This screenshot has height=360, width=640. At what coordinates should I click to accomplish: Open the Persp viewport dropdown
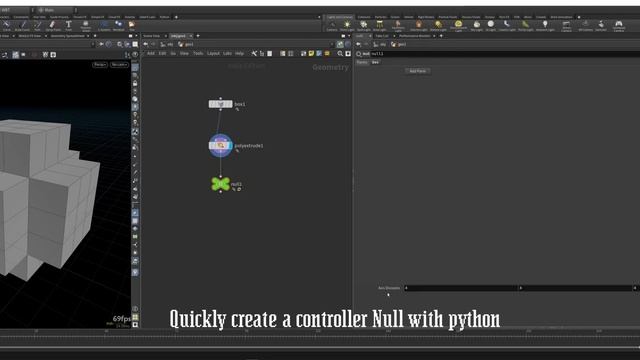click(100, 64)
